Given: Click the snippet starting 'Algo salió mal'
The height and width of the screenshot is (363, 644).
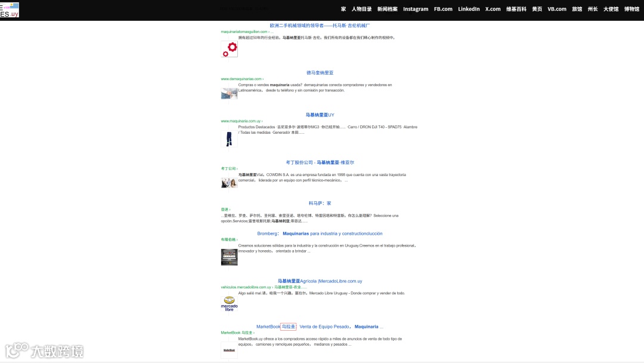Looking at the screenshot, I should [x=321, y=294].
